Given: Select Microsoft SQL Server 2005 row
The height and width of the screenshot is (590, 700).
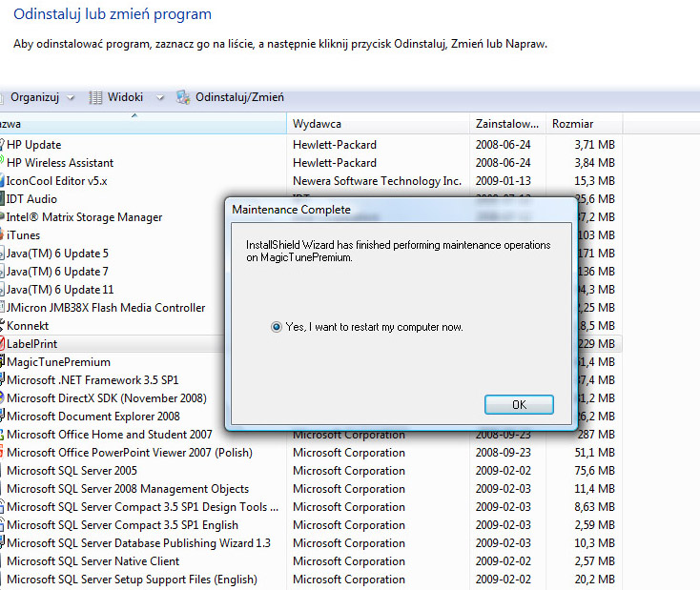Looking at the screenshot, I should [72, 471].
